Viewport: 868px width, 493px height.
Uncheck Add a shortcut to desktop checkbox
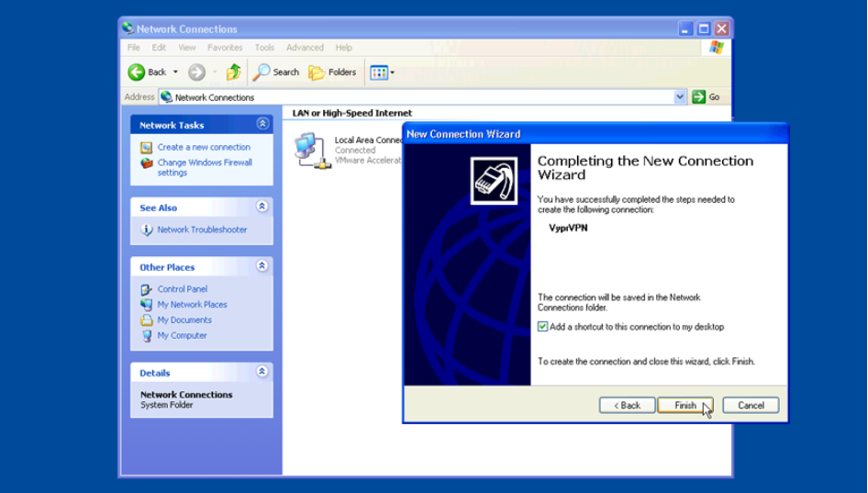[x=542, y=327]
